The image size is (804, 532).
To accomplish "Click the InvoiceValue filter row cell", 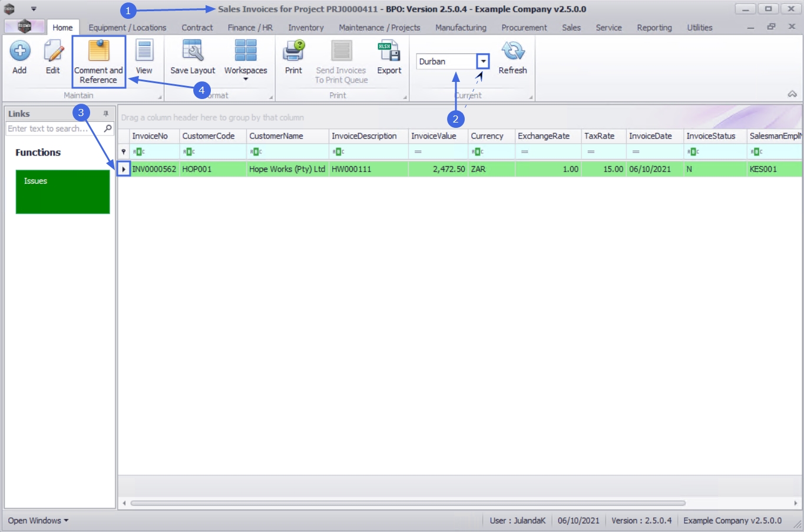I will pyautogui.click(x=438, y=152).
